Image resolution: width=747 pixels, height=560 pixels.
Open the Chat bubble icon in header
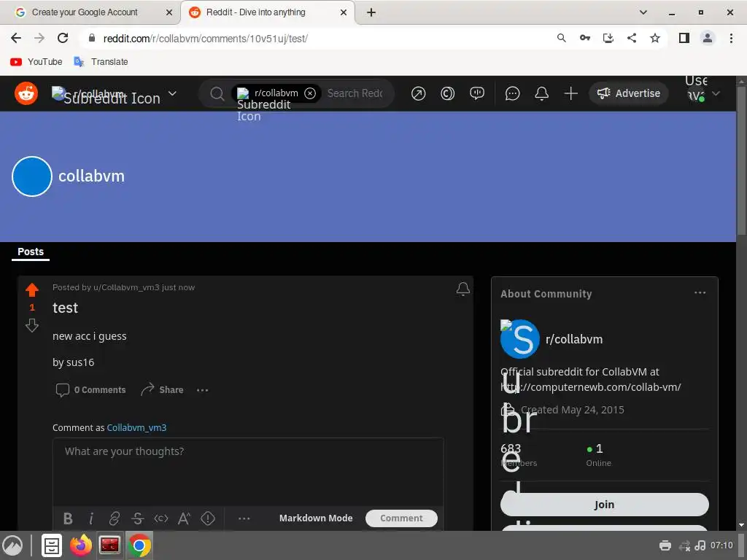[x=512, y=93]
